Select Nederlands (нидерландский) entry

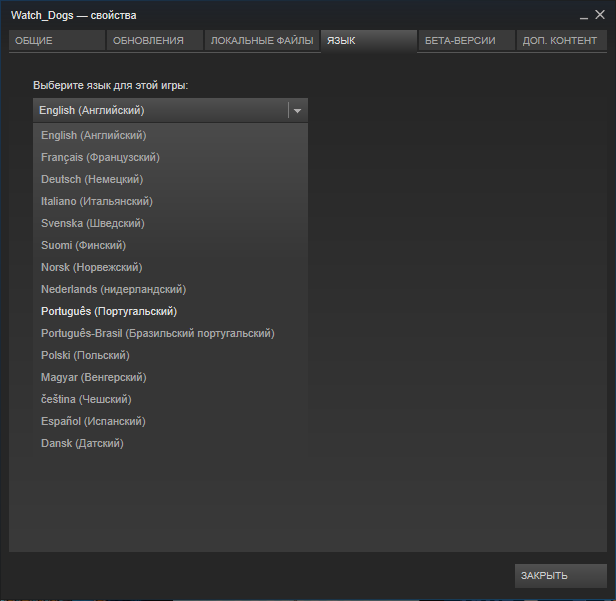pos(170,289)
